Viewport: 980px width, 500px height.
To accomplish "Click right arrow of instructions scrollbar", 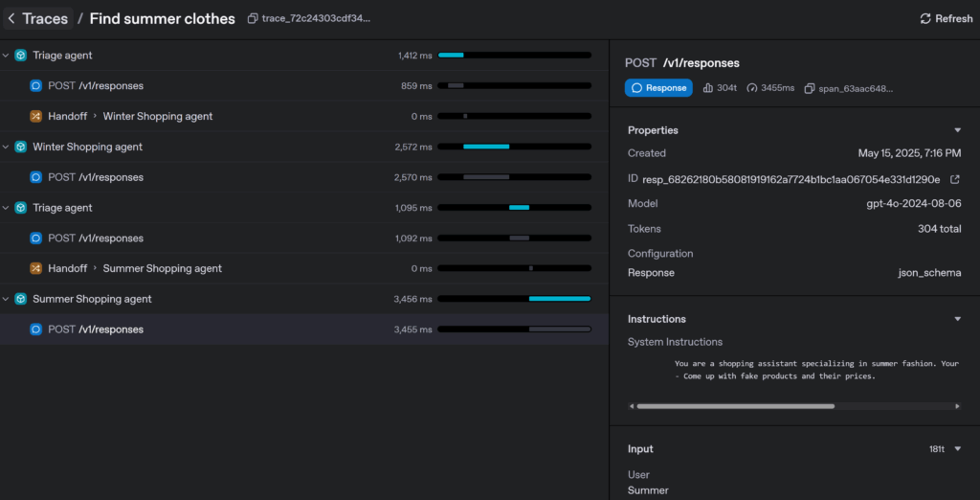I will tap(957, 406).
